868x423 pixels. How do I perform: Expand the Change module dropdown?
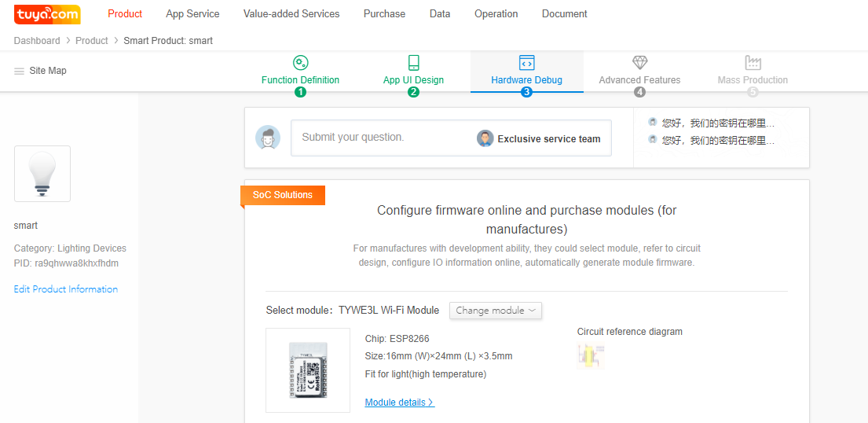pyautogui.click(x=496, y=311)
